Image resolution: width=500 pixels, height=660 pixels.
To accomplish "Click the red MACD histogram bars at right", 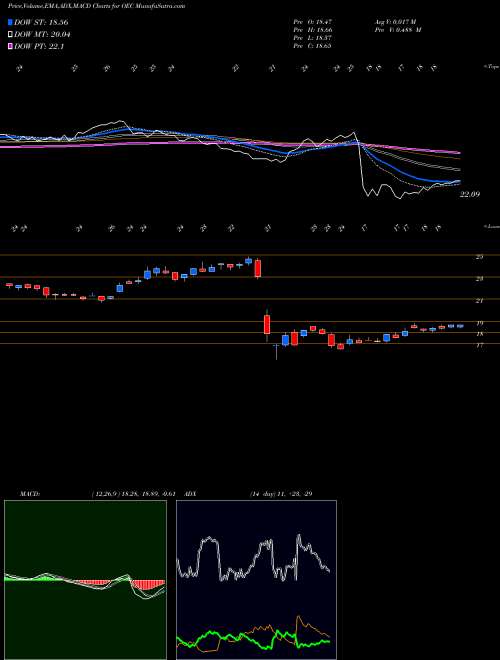I will coord(147,585).
